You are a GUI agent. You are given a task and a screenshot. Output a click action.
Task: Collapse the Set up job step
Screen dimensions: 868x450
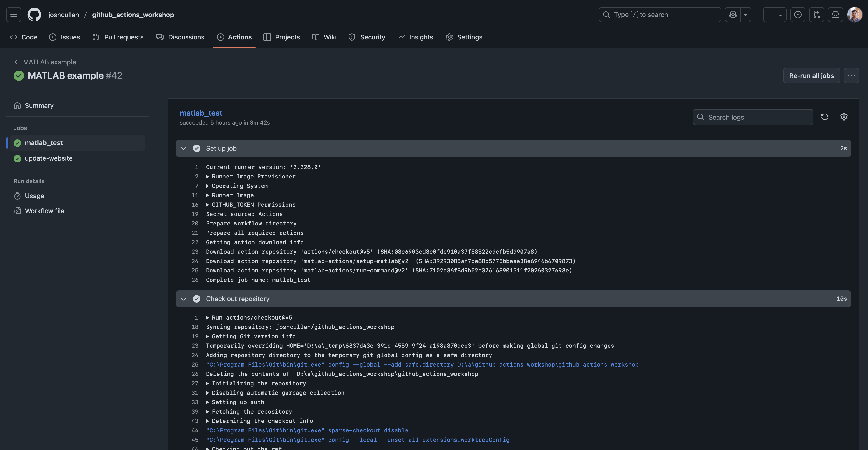click(x=183, y=149)
